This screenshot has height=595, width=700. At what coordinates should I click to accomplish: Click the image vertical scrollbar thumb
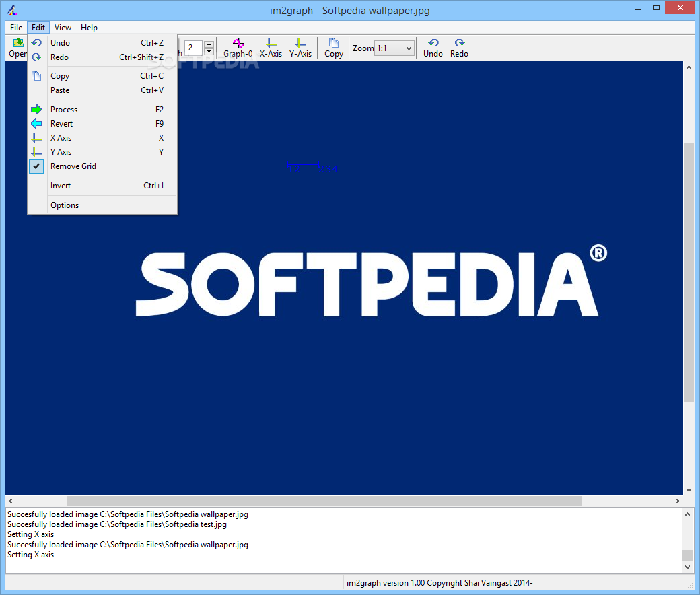click(x=689, y=271)
